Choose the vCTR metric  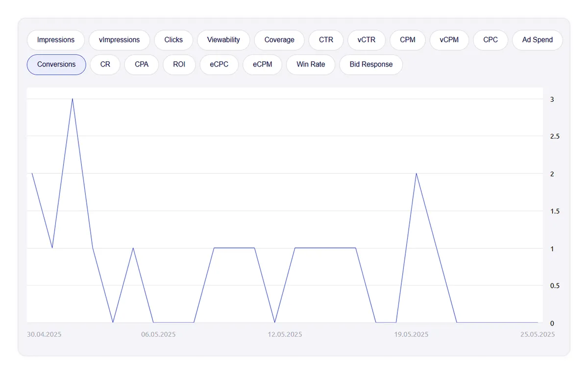[x=367, y=40]
